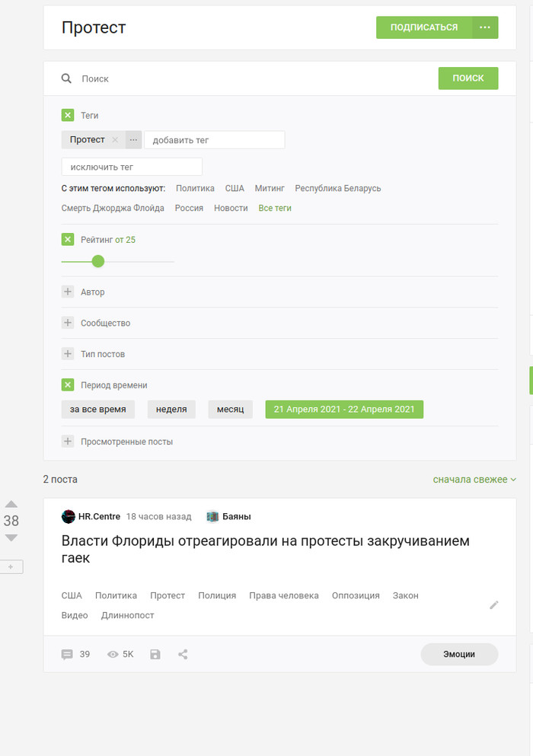Open the HR.Centre author avatar
533x756 pixels.
[x=69, y=516]
